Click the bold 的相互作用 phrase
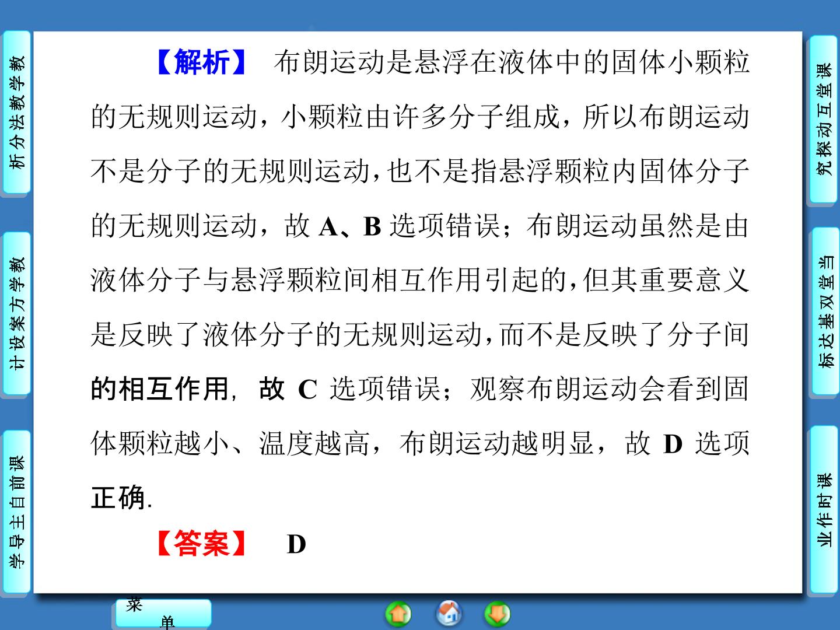Image resolution: width=840 pixels, height=630 pixels. [x=160, y=388]
